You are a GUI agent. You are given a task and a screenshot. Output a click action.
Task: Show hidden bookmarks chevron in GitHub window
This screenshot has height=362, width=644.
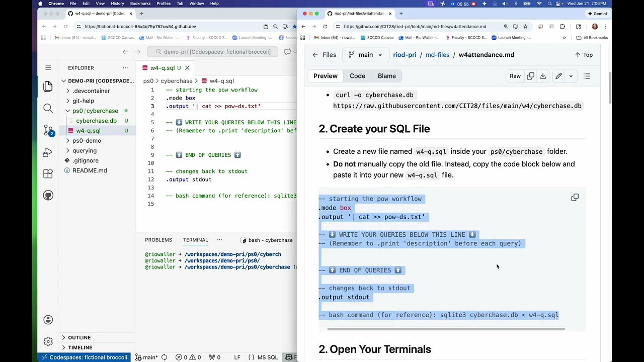pyautogui.click(x=564, y=38)
